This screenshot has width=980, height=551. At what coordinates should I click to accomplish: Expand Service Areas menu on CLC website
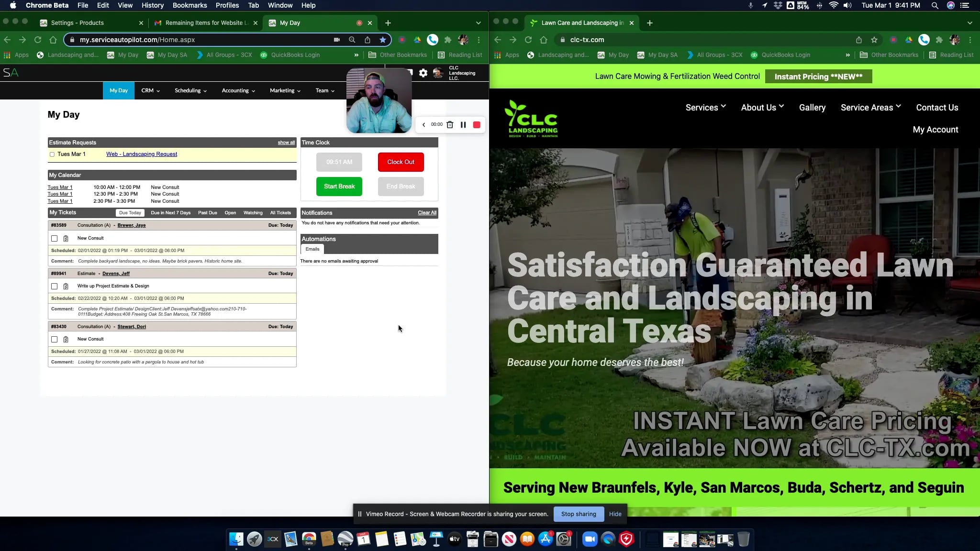pos(870,108)
